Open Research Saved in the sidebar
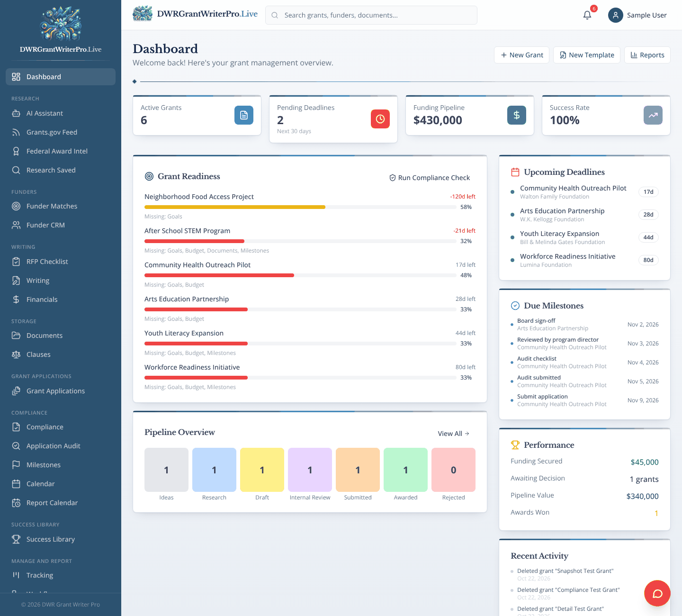The image size is (682, 616). (x=61, y=170)
